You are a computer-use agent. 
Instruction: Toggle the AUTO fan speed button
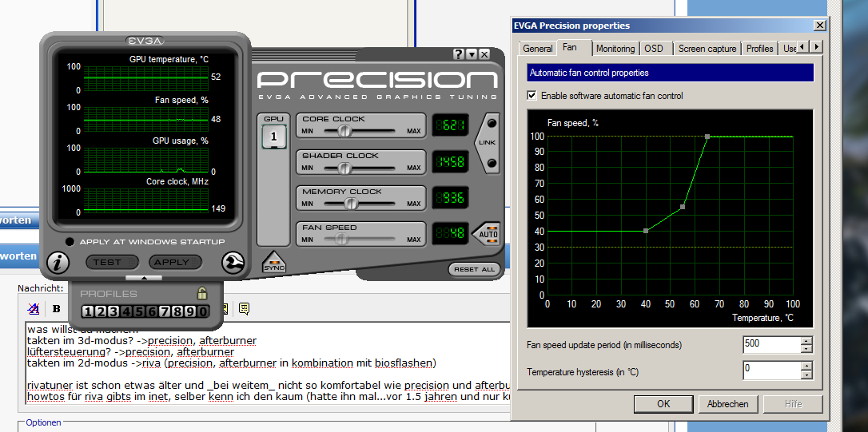pyautogui.click(x=488, y=233)
